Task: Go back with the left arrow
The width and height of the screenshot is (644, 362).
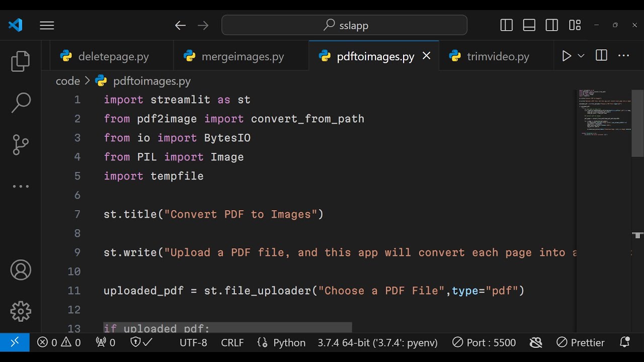Action: pos(180,25)
